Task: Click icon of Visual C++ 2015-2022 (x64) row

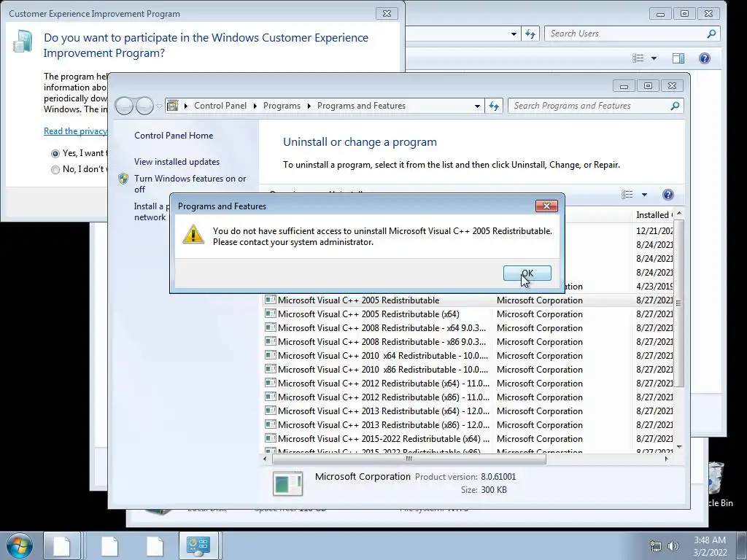Action: pos(271,437)
